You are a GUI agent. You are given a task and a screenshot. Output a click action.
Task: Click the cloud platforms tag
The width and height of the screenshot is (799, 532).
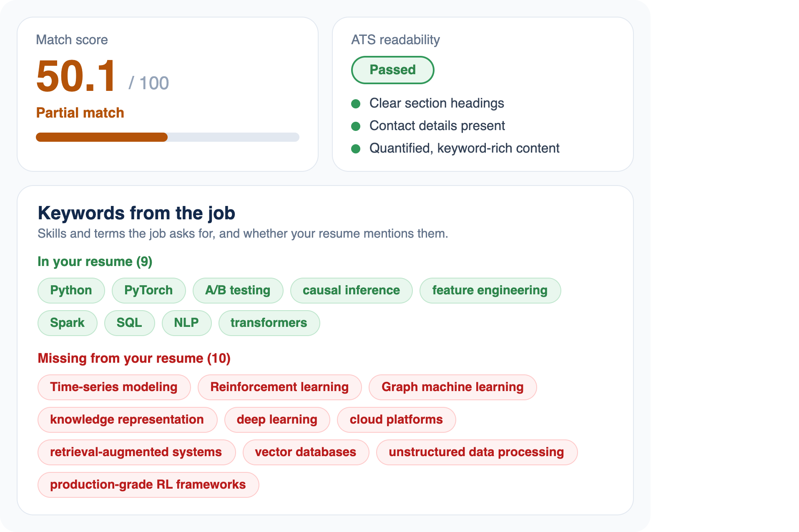[396, 419]
